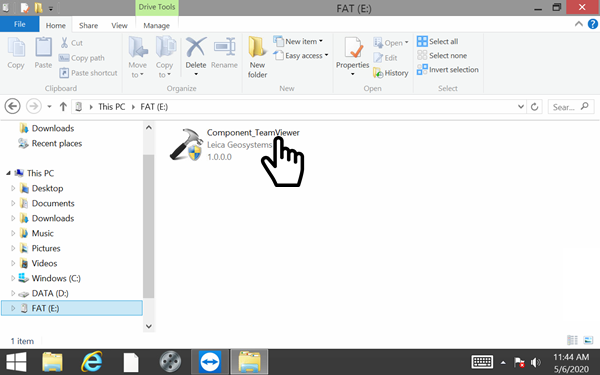Click the refresh button beside address bar
Screen dimensions: 600x375
535,107
